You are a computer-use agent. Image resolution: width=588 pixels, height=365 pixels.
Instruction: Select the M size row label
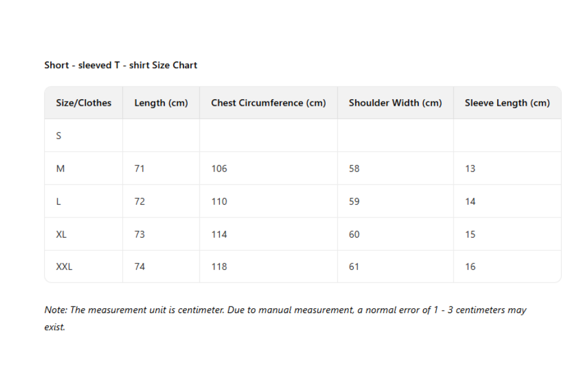point(60,168)
